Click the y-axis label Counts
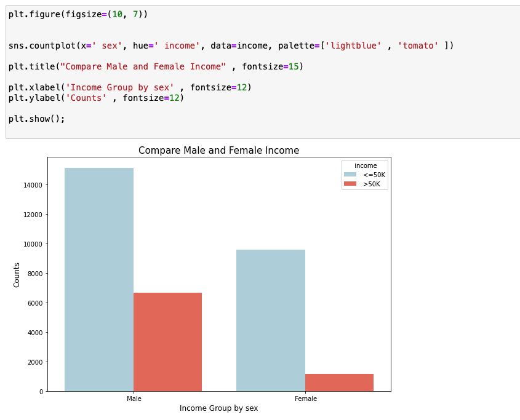The image size is (520, 420). coord(16,275)
